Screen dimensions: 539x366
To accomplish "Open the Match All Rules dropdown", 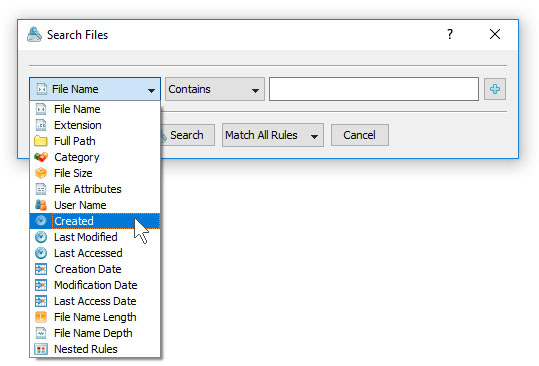I will coord(273,135).
